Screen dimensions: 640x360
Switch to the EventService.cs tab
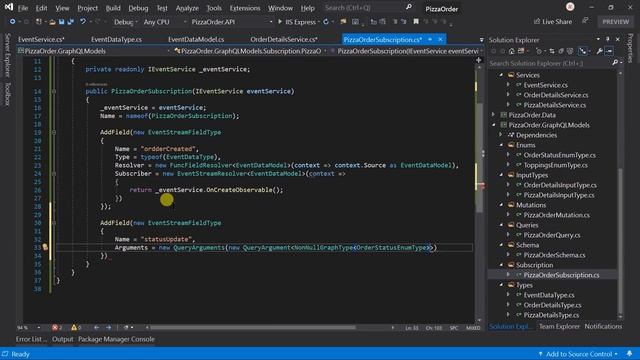click(41, 39)
